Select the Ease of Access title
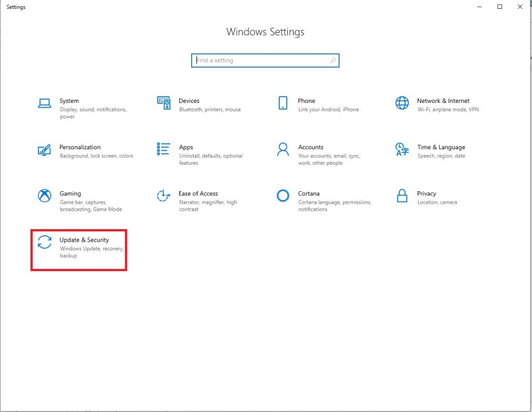Viewport: 532px width, 412px height. [x=198, y=193]
